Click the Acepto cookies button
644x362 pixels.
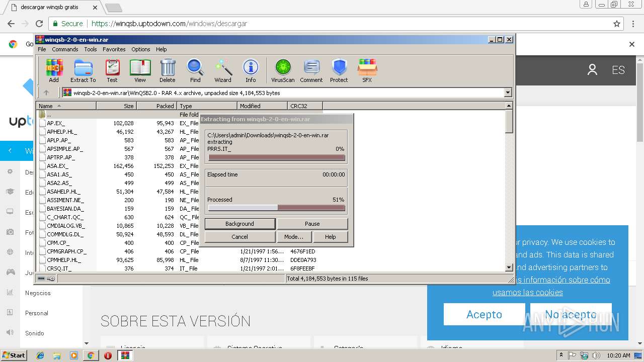tap(484, 314)
